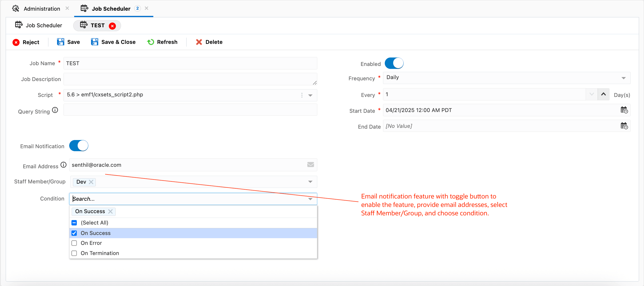Switch to the Administration tab

click(x=42, y=9)
